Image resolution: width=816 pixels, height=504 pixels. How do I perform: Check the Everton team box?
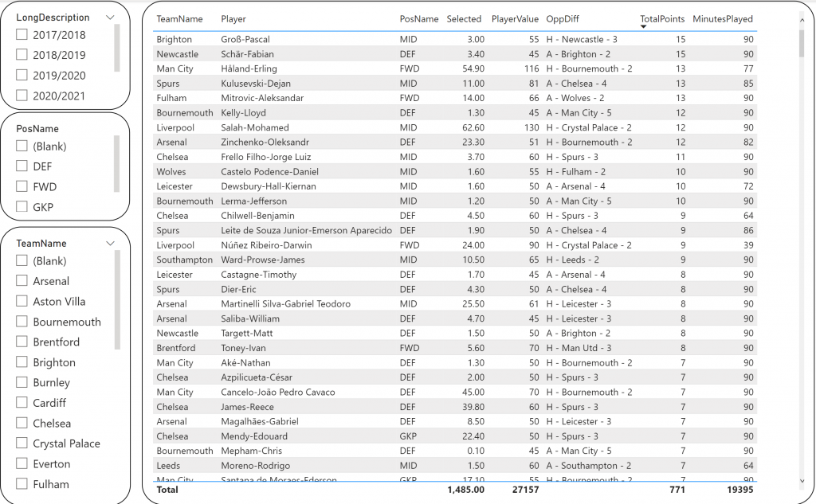coord(22,463)
